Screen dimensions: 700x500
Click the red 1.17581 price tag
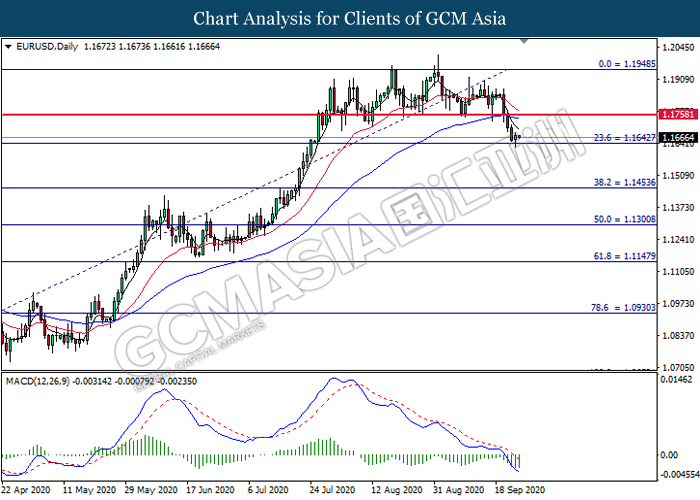click(676, 115)
